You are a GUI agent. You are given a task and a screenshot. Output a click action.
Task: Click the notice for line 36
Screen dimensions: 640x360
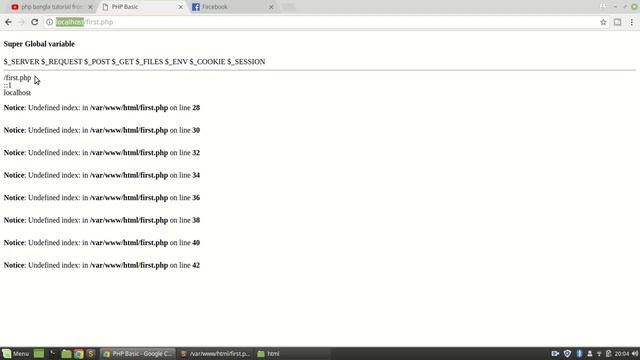coord(102,198)
